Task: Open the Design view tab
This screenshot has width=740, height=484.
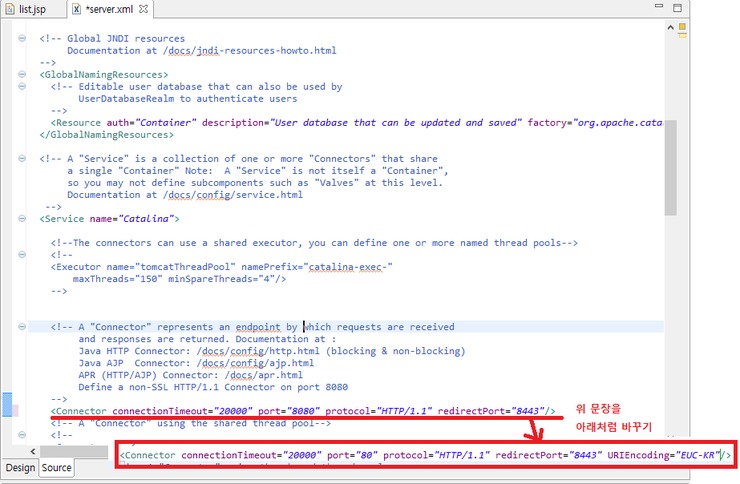Action: pos(20,467)
